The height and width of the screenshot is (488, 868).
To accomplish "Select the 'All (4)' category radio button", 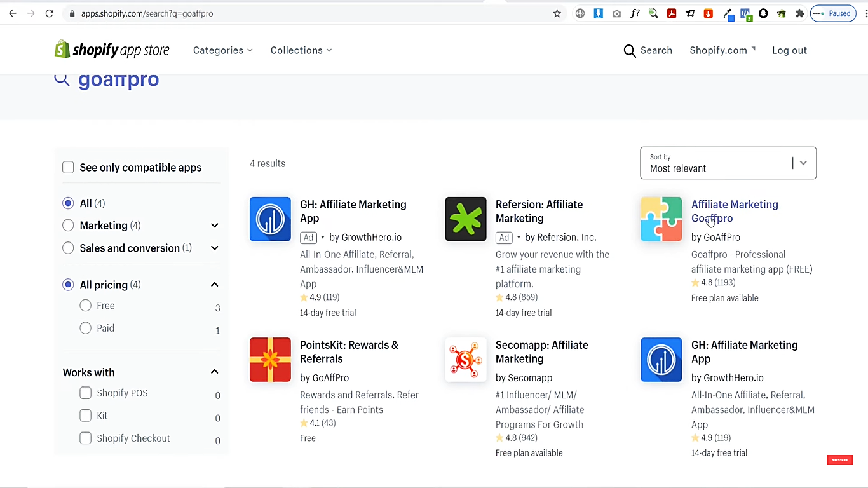I will (68, 203).
